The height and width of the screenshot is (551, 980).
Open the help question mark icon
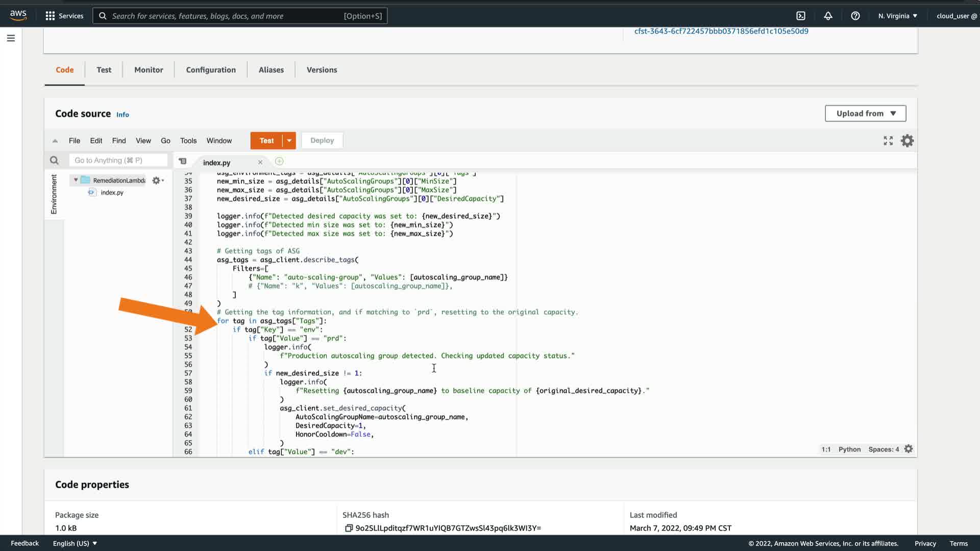(855, 16)
